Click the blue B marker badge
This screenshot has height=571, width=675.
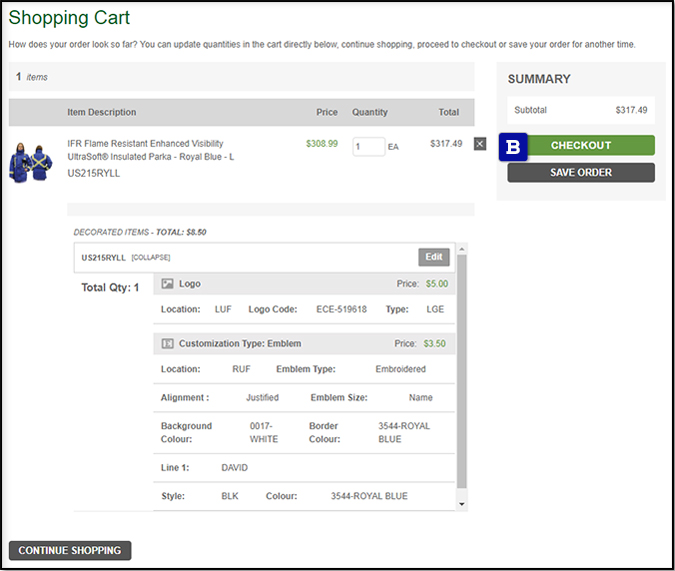tap(513, 146)
